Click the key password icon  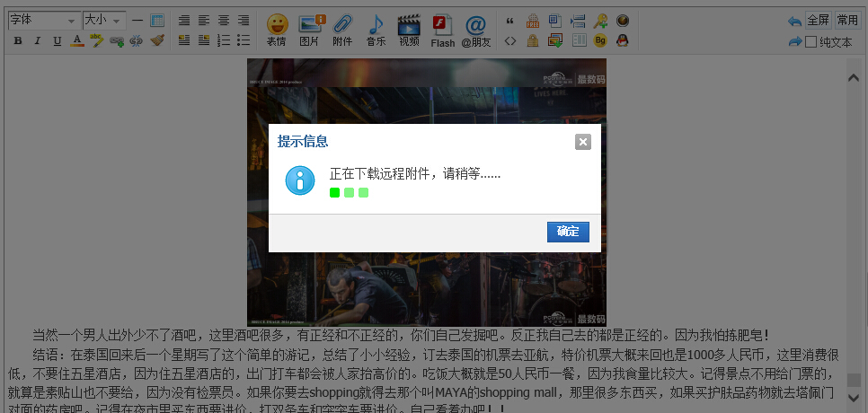(x=600, y=21)
